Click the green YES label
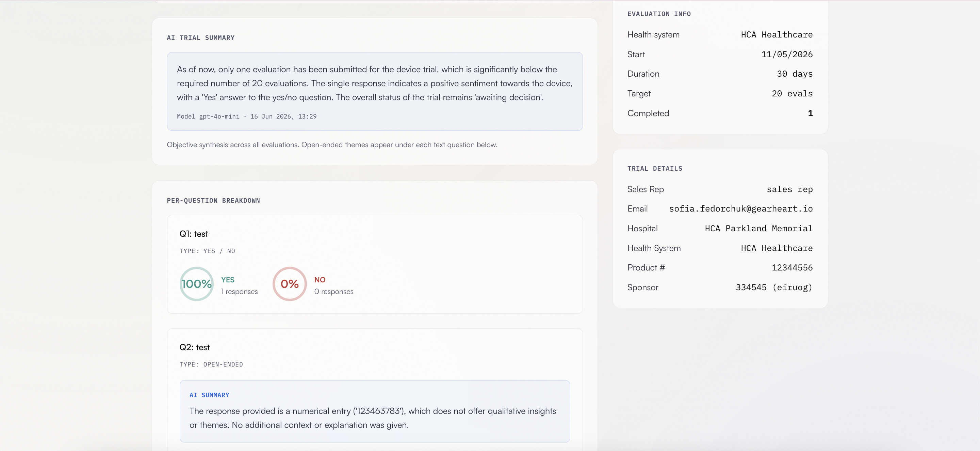The height and width of the screenshot is (451, 980). pyautogui.click(x=228, y=280)
